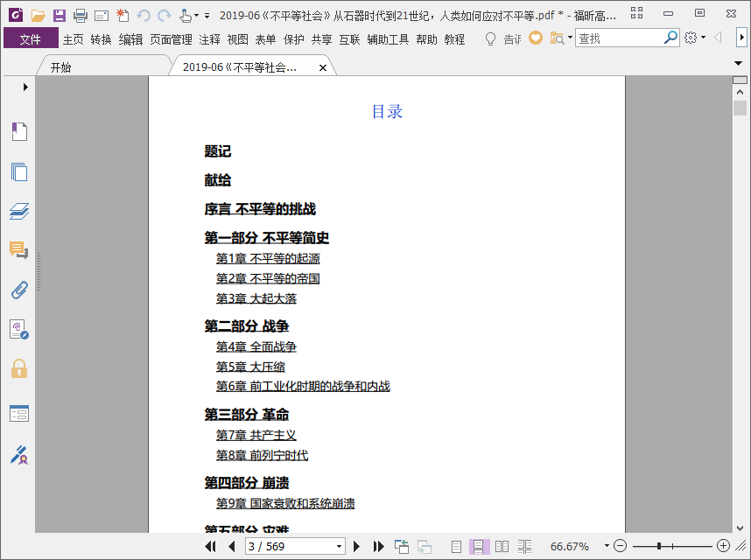Open the page thumbnails panel

click(19, 171)
